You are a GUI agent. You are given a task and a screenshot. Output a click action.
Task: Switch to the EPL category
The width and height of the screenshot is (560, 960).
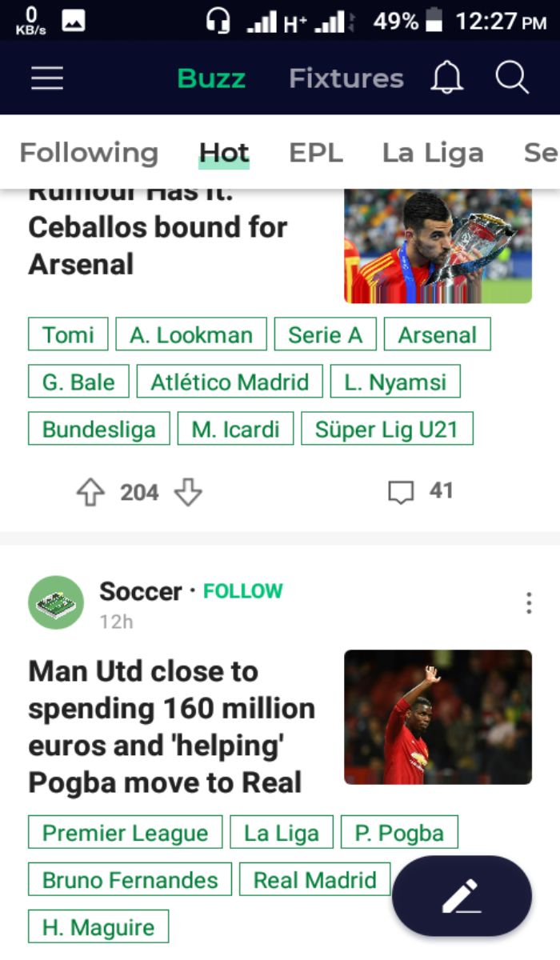tap(316, 153)
